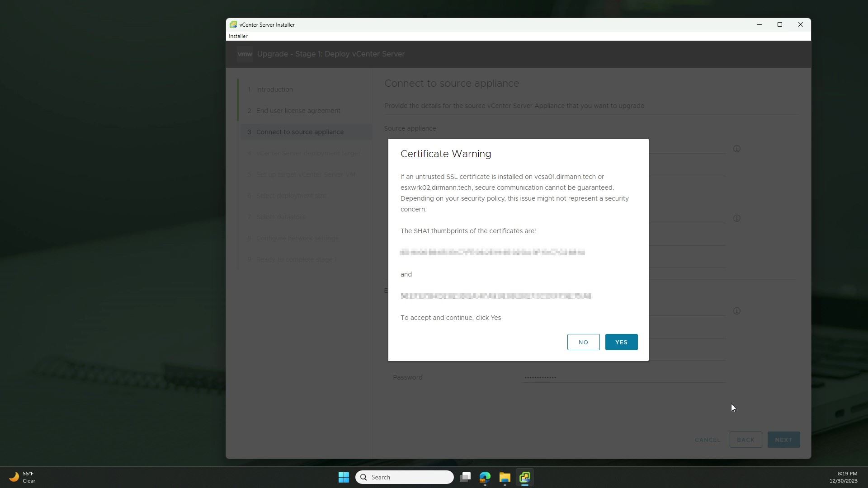Open the weather widget showing 55°F
Viewport: 868px width, 488px height.
tap(23, 477)
